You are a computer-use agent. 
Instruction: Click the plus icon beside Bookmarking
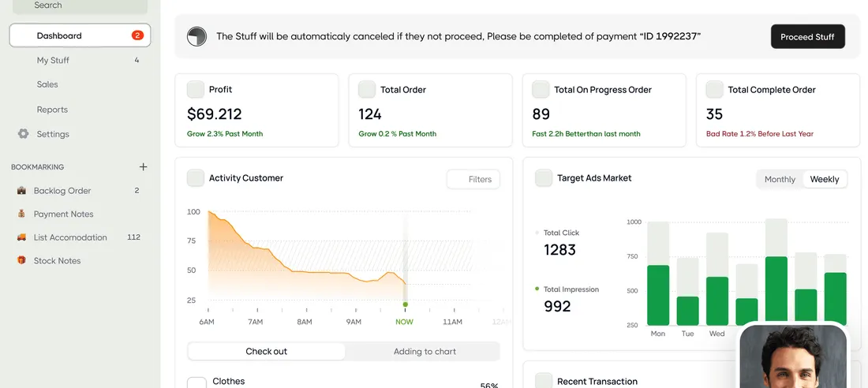tap(143, 167)
